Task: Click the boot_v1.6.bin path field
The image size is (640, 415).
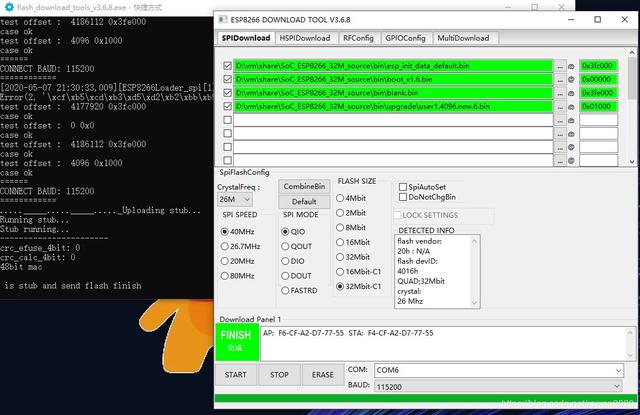Action: tap(393, 79)
